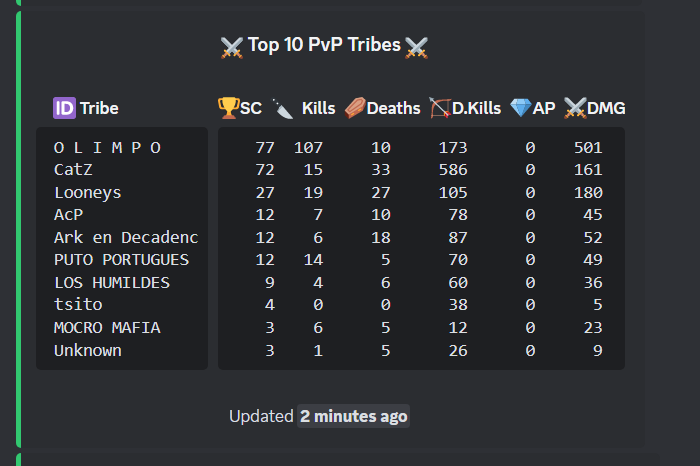Click crossed swords left of title
Viewport: 700px width, 466px height.
(232, 47)
